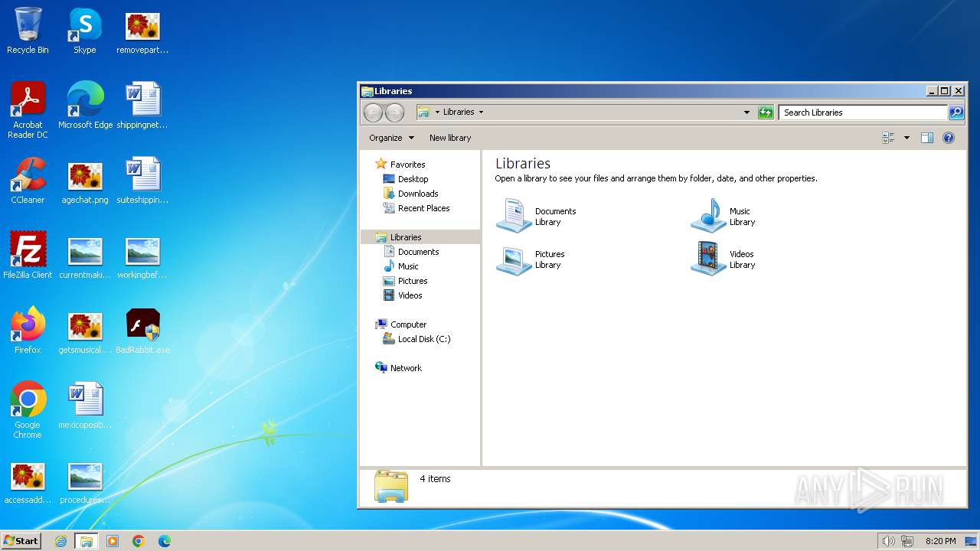Click the Windows Explorer taskbar button
The height and width of the screenshot is (551, 980).
point(87,541)
